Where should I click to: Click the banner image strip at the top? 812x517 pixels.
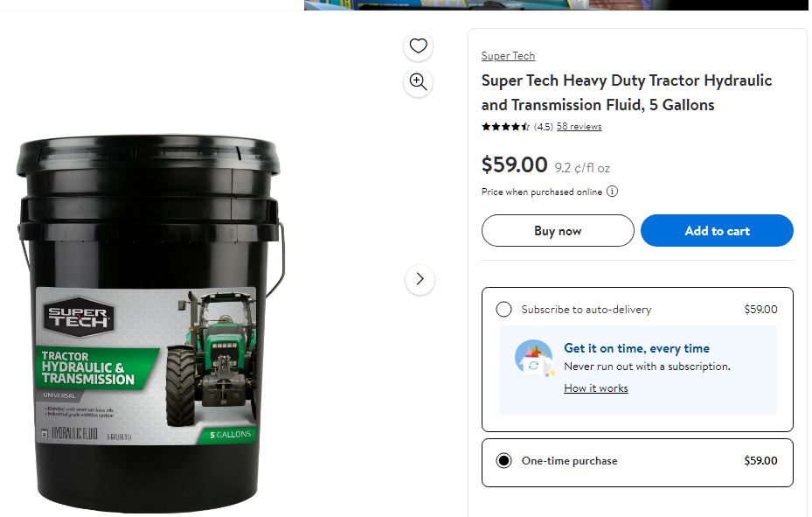556,4
